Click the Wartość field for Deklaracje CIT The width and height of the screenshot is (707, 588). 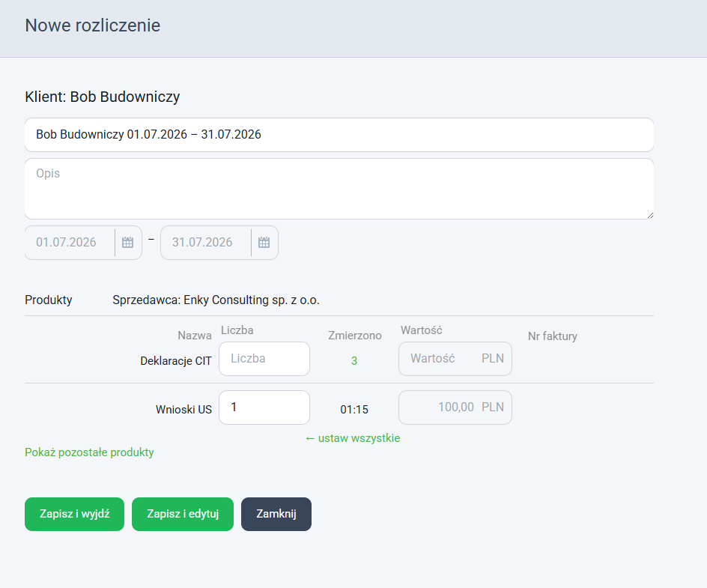pos(455,359)
